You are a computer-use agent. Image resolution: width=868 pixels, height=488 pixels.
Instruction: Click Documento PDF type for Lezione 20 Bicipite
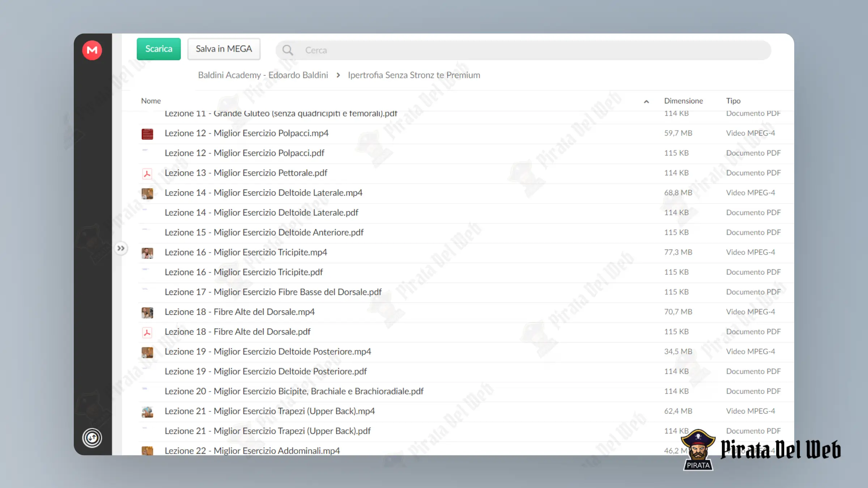[x=753, y=391]
